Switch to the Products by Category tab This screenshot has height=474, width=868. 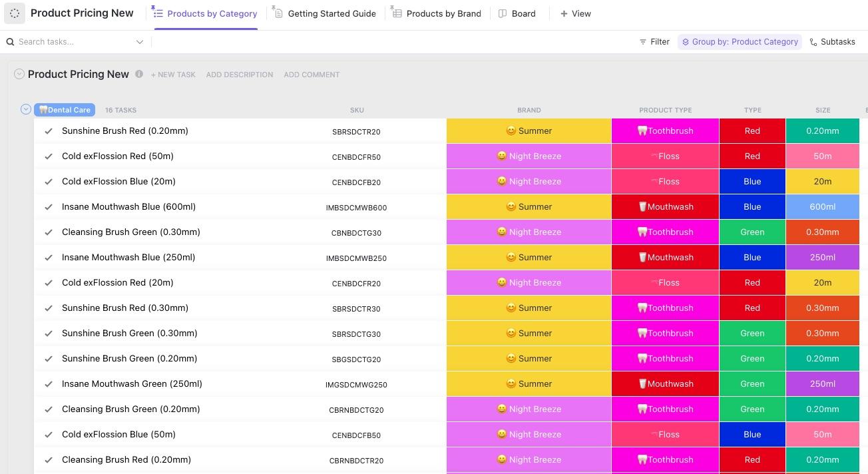[x=212, y=13]
